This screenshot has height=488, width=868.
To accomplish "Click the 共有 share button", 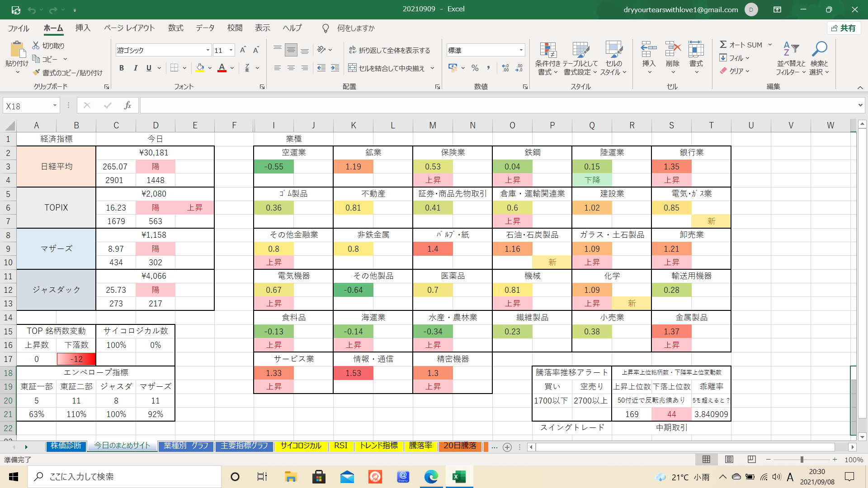I will pos(844,28).
